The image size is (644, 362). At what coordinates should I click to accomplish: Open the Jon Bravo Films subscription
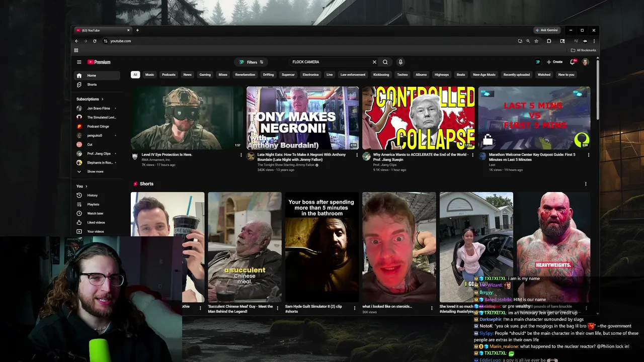[x=98, y=108]
